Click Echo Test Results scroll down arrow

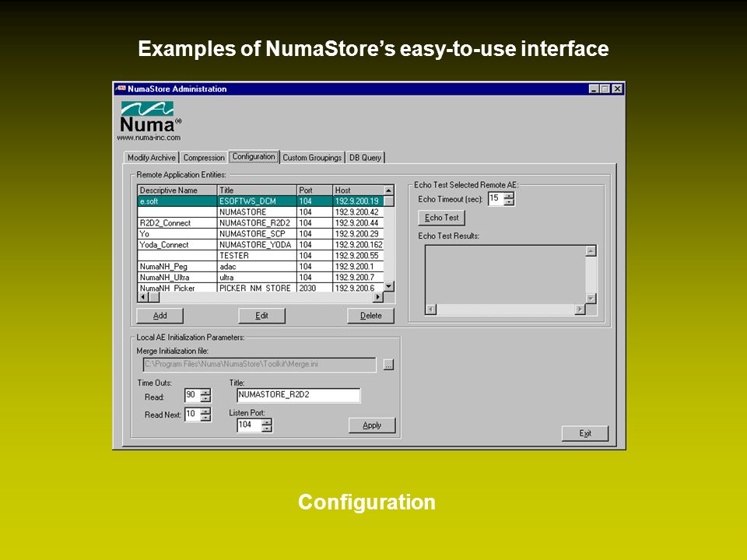coord(591,299)
